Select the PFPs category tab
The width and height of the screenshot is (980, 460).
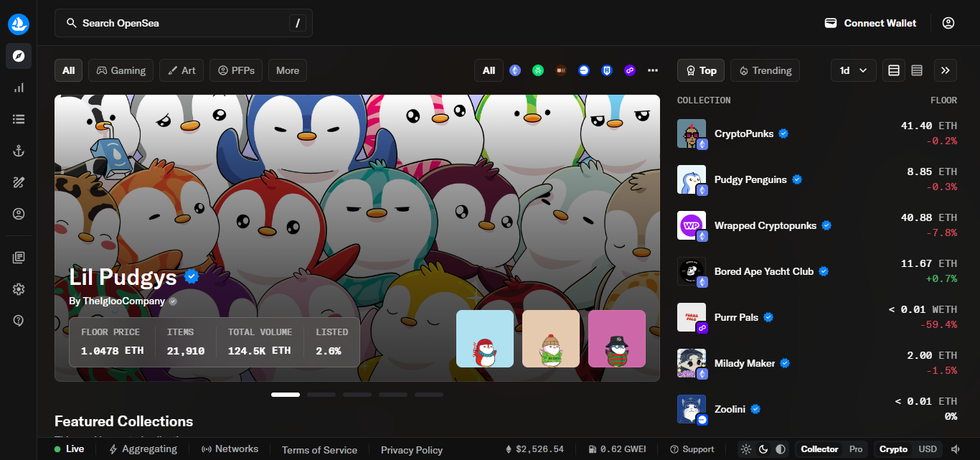(236, 70)
